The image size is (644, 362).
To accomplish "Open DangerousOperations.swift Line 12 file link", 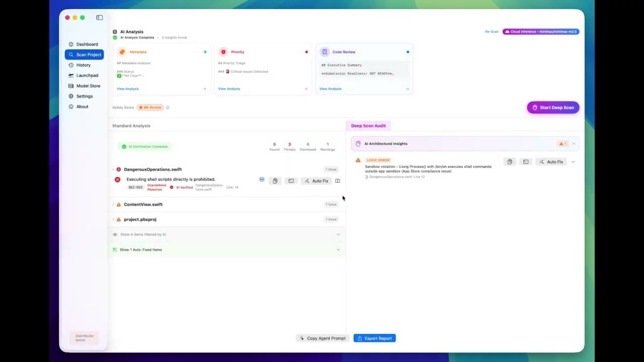I will tap(395, 177).
